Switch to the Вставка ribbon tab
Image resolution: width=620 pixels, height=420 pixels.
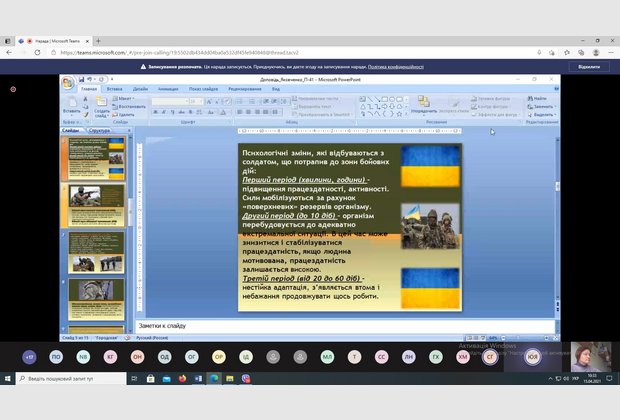114,88
